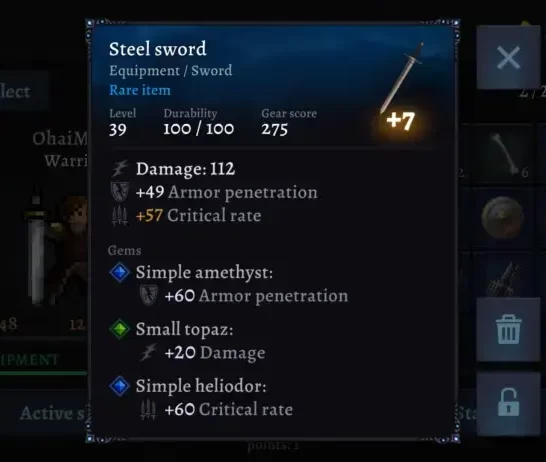546x462 pixels.
Task: Click the Gear score 275 value
Action: tap(274, 130)
